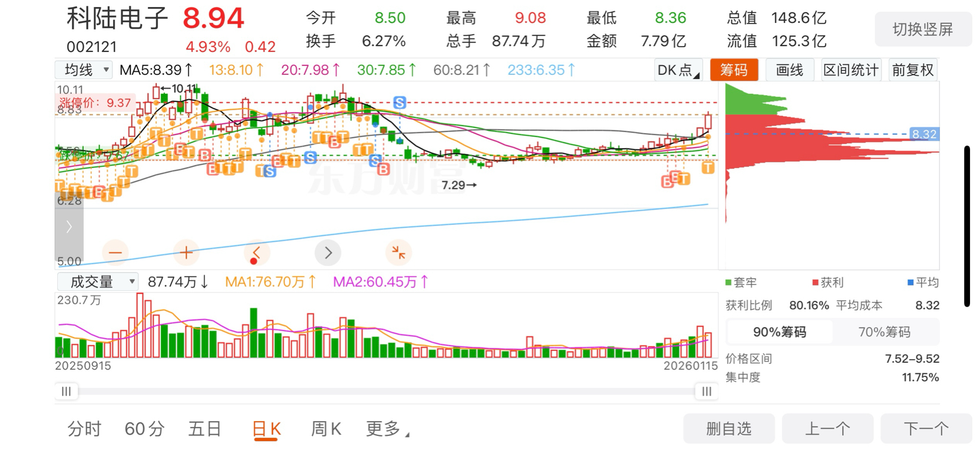Image resolution: width=980 pixels, height=453 pixels.
Task: Select the 日K tab
Action: click(x=266, y=429)
